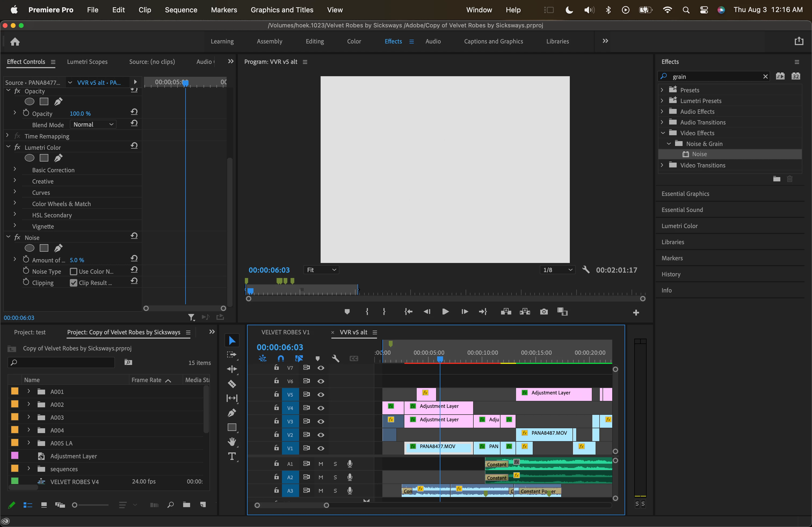This screenshot has width=812, height=527.
Task: Open the Fit zoom level dropdown
Action: pyautogui.click(x=321, y=270)
